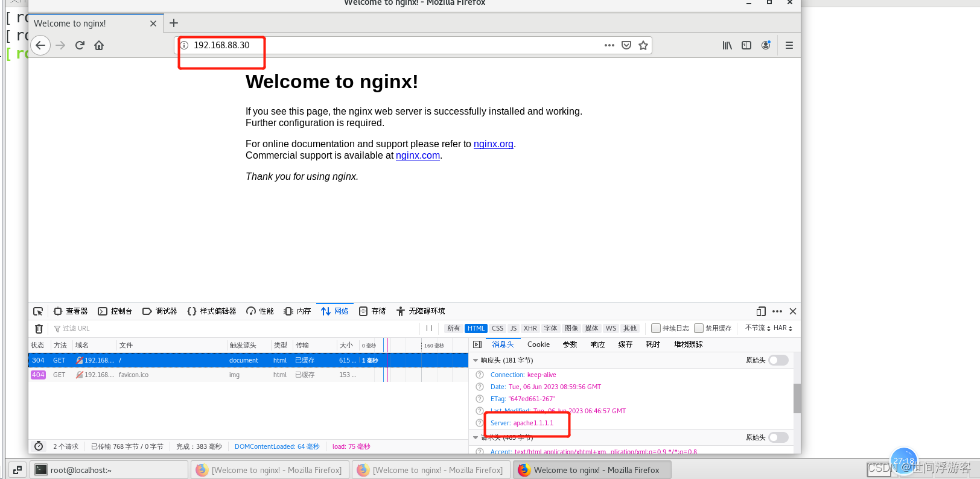Open help for the ETag header
The image size is (980, 479).
coord(480,399)
